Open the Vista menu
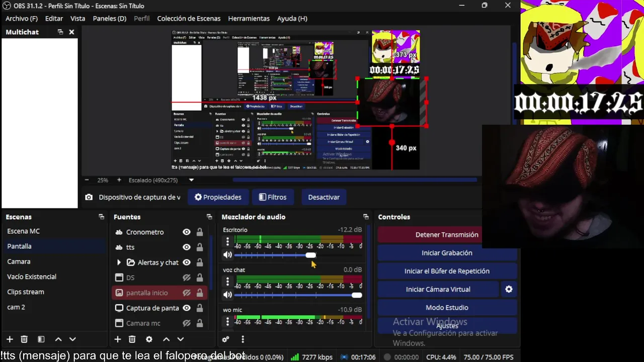 [77, 18]
